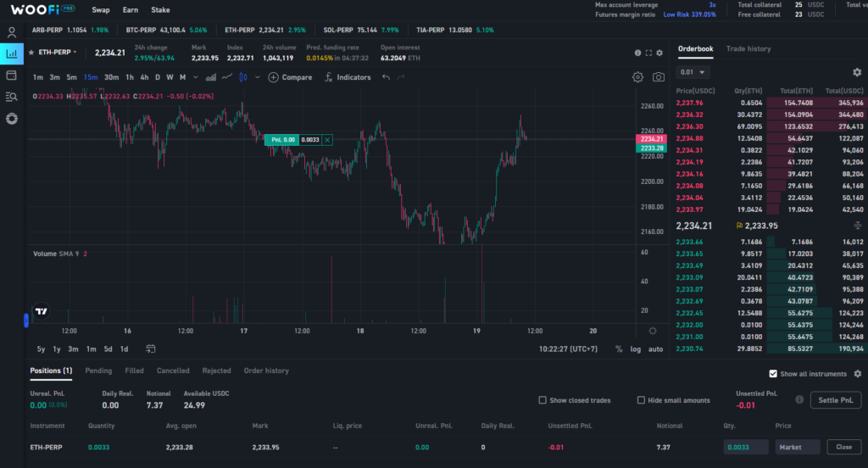
Task: Click Settle PnL button
Action: (x=835, y=400)
